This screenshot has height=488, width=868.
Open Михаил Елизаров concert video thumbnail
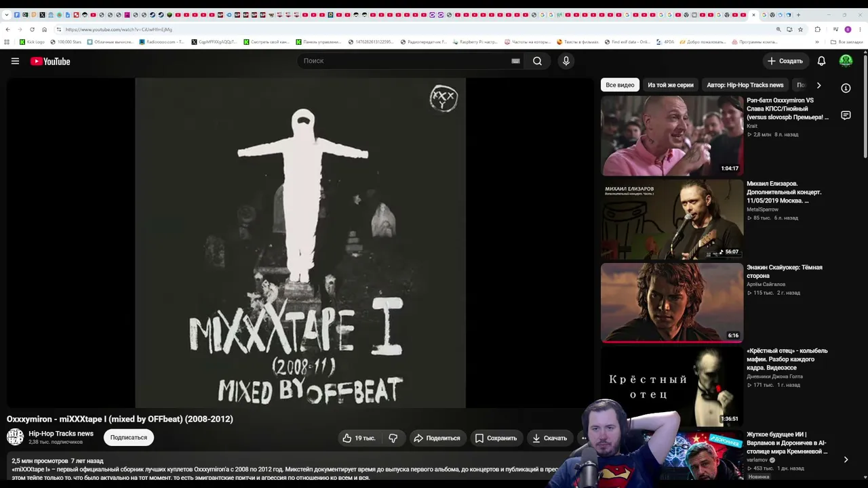[x=672, y=219]
